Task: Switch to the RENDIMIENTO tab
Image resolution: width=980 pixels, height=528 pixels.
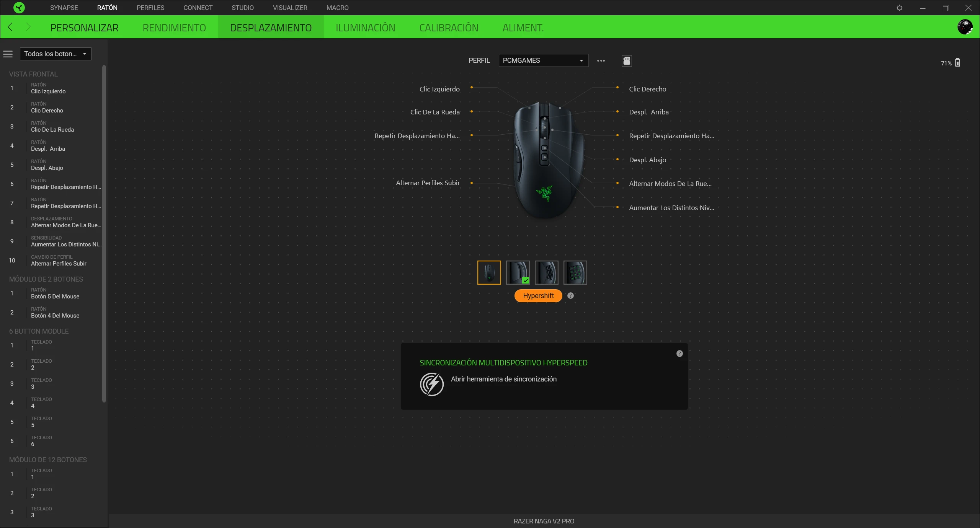Action: (x=174, y=28)
